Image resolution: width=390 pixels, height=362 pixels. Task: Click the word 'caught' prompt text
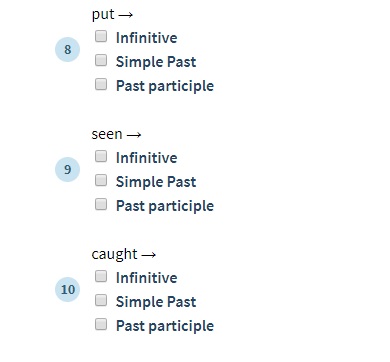(114, 254)
